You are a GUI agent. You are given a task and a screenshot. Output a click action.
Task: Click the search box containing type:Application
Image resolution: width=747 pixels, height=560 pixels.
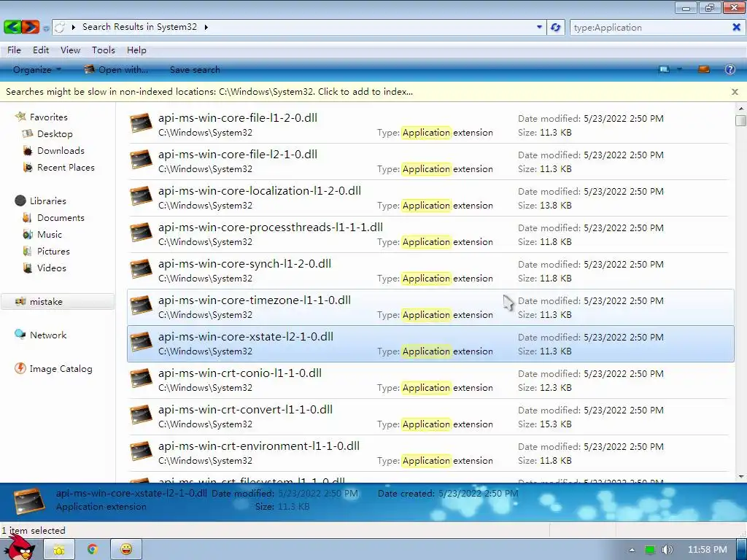pos(650,28)
